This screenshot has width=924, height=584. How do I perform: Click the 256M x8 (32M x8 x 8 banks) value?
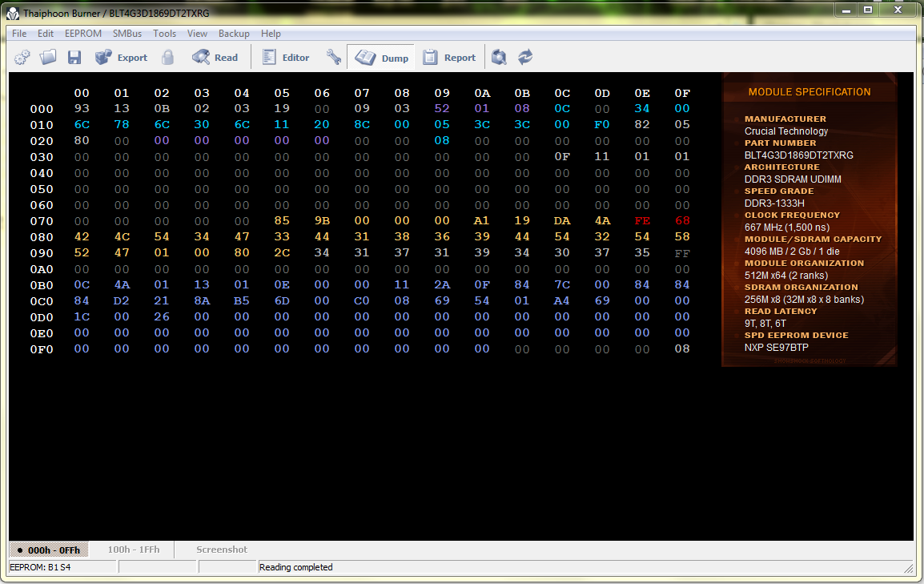tap(805, 300)
